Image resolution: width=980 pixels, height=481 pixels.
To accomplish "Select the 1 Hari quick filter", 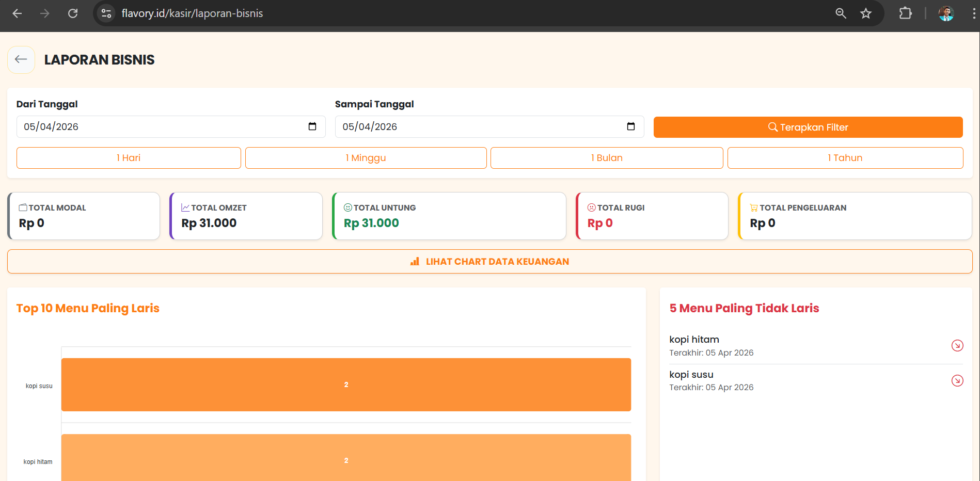I will (x=129, y=158).
